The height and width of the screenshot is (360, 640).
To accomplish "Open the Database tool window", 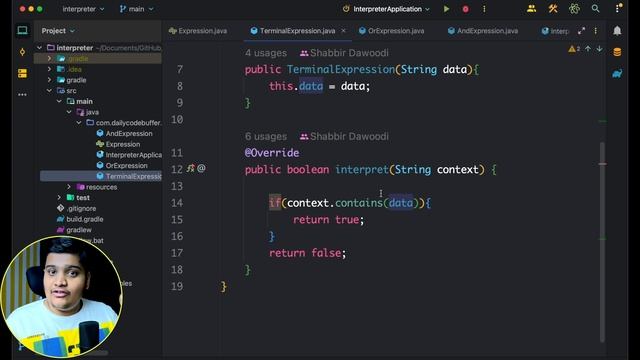I will click(x=617, y=52).
